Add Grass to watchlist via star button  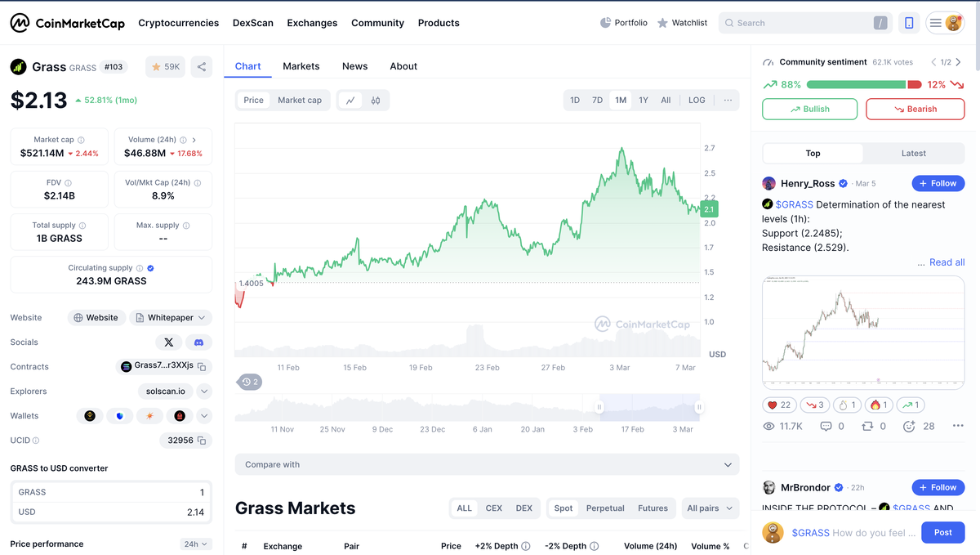[165, 67]
